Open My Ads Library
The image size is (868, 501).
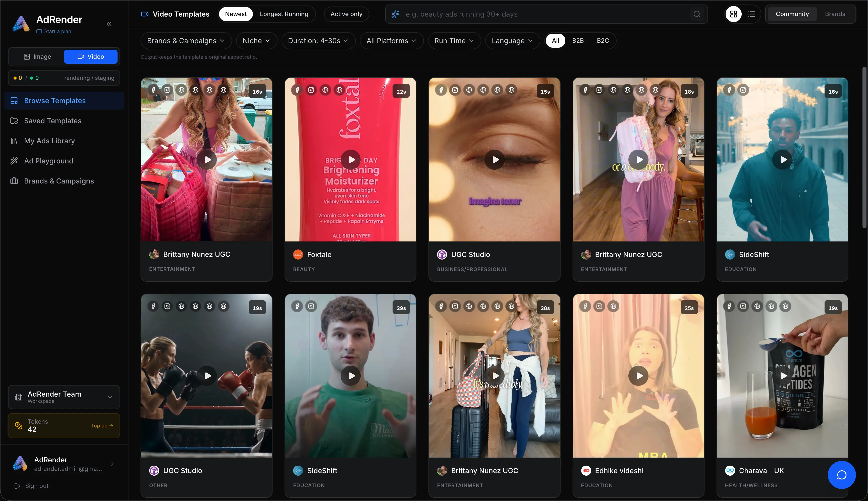(64, 141)
